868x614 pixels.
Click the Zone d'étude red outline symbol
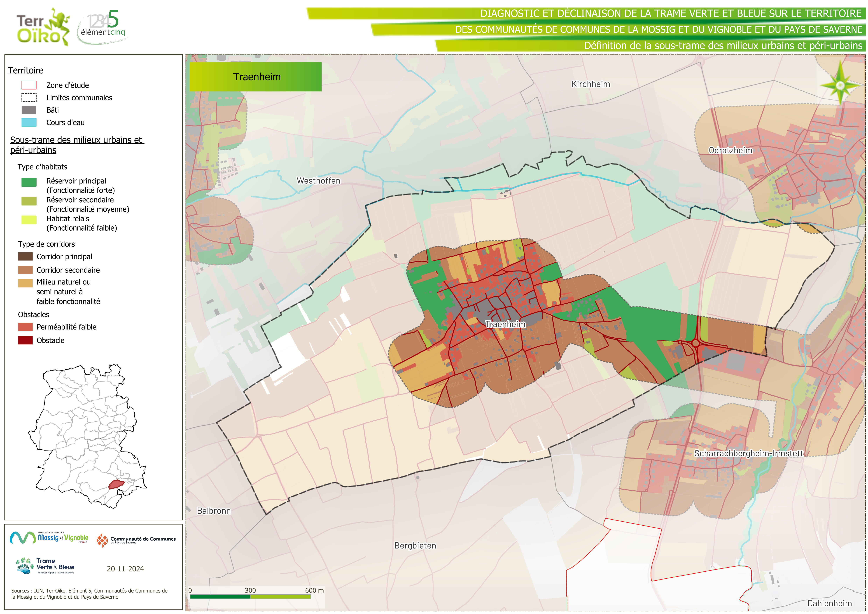click(x=29, y=85)
